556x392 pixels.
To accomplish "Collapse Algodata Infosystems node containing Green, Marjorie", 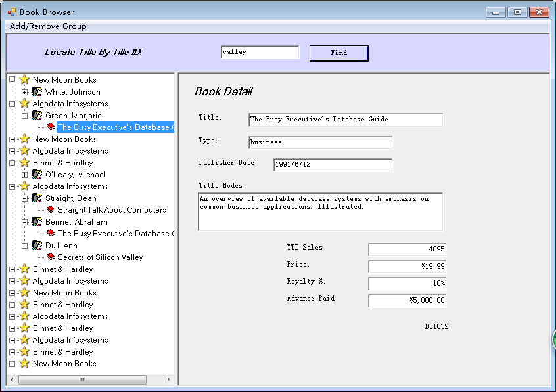I will [x=12, y=104].
